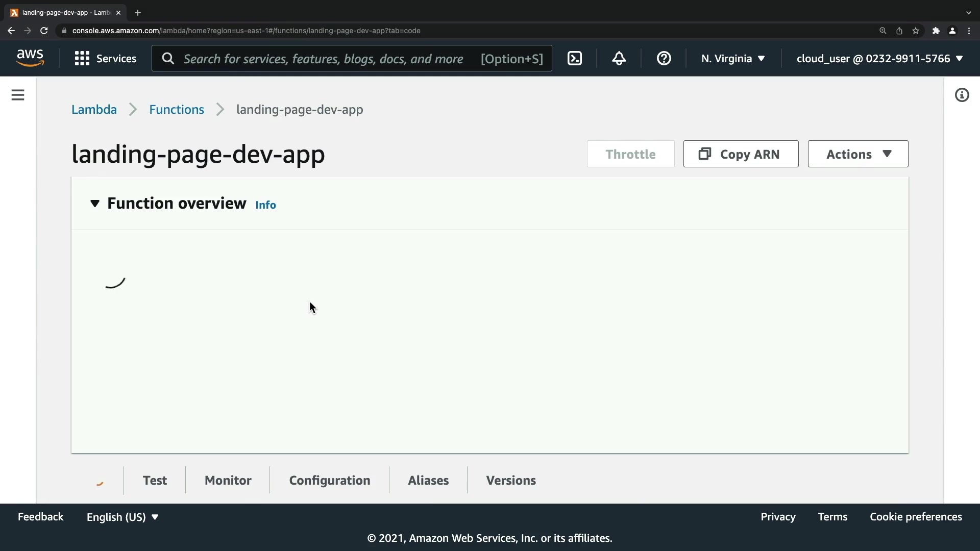Screen dimensions: 980x551
Task: Click the AWS logo home icon
Action: [x=30, y=58]
